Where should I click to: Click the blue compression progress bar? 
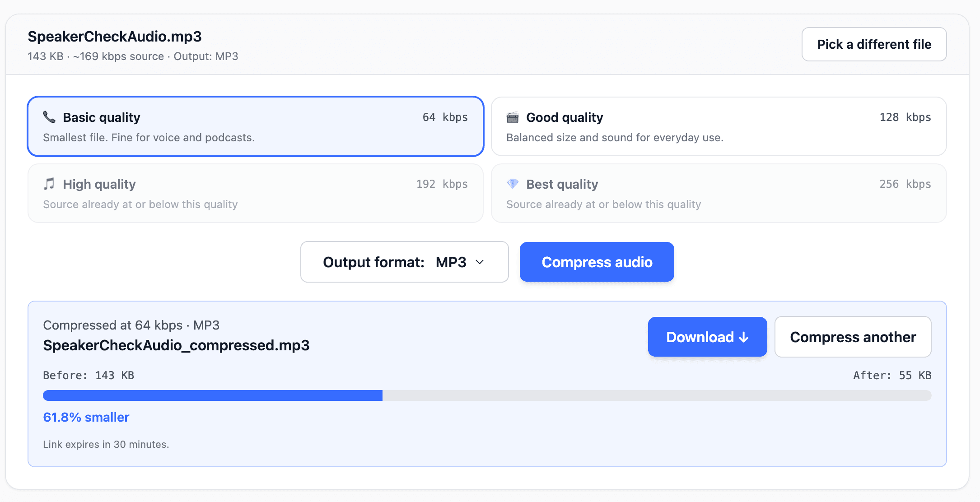[212, 395]
